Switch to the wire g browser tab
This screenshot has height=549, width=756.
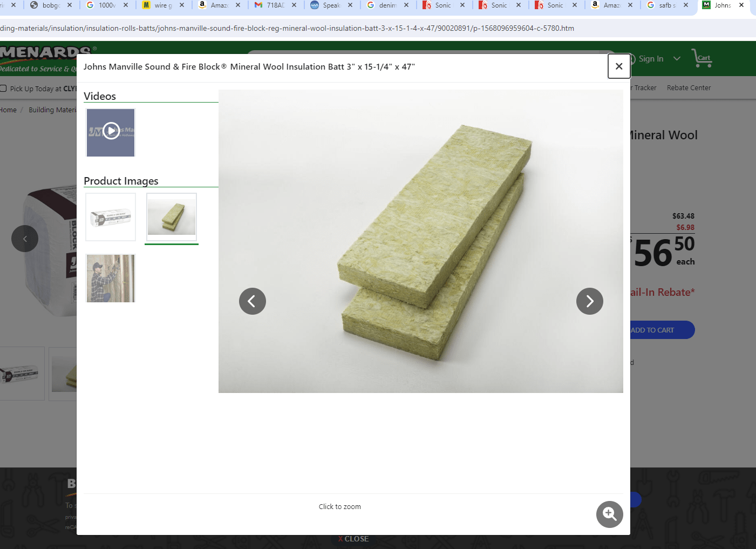[162, 5]
